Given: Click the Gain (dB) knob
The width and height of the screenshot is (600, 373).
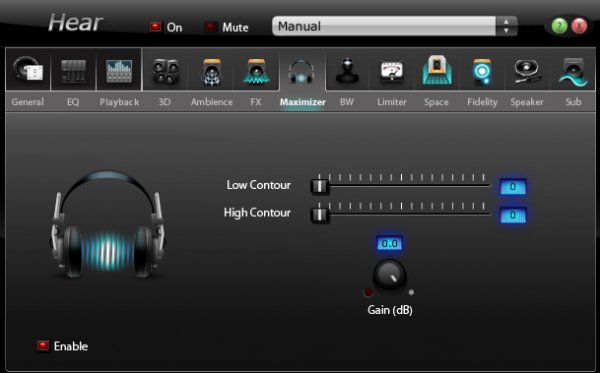Looking at the screenshot, I should coord(389,275).
